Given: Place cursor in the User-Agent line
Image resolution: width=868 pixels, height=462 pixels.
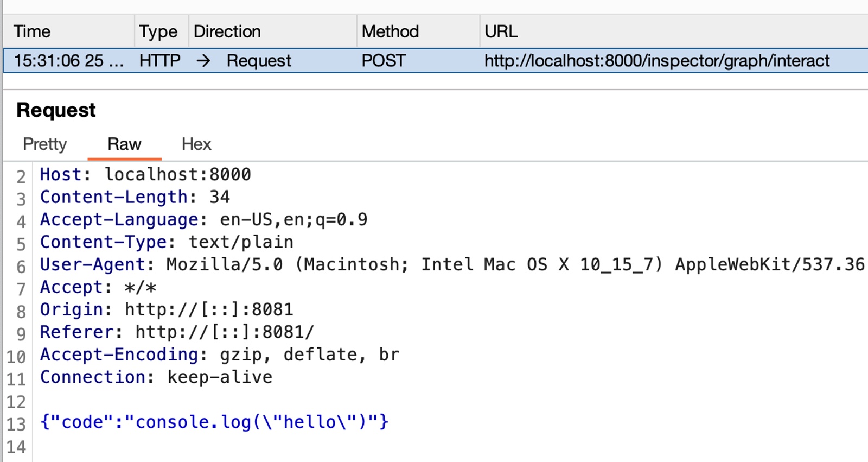Looking at the screenshot, I should pyautogui.click(x=452, y=264).
